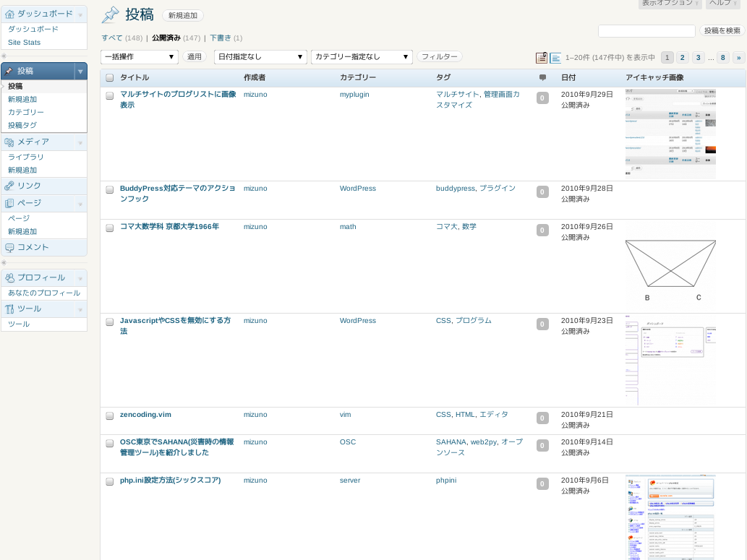Open the 日付指定なし date filter dropdown
Viewport: 747px width, 560px height.
tap(260, 56)
